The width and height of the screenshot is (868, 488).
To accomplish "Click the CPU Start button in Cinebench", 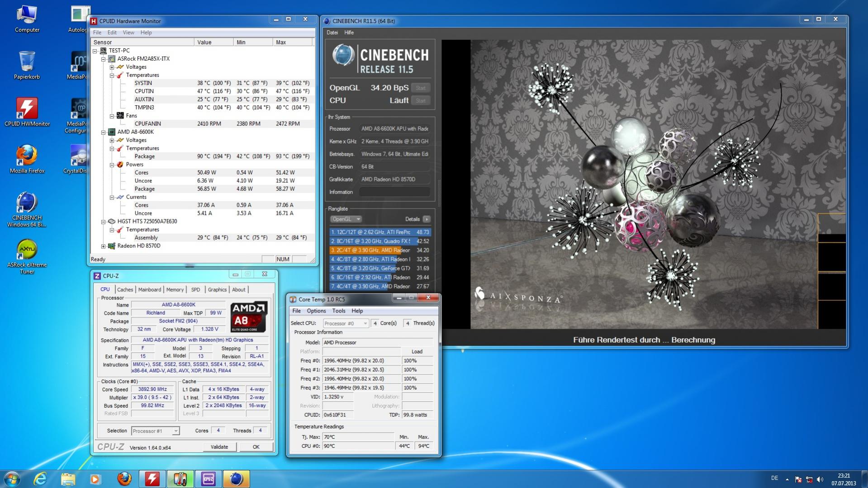I will [421, 101].
